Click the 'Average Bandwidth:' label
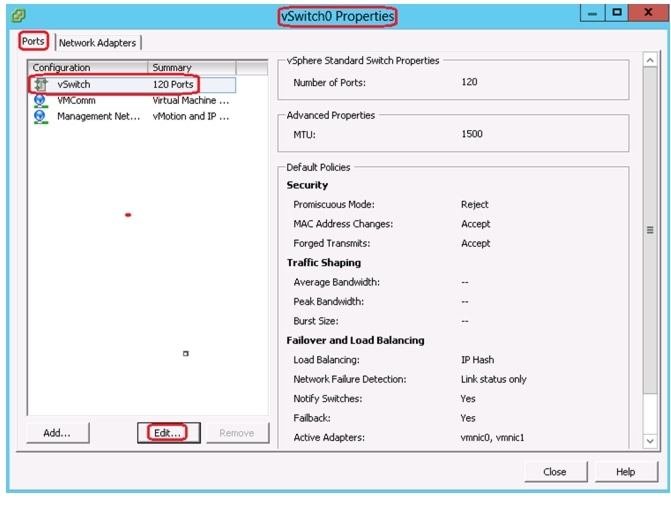The height and width of the screenshot is (513, 671). [337, 282]
